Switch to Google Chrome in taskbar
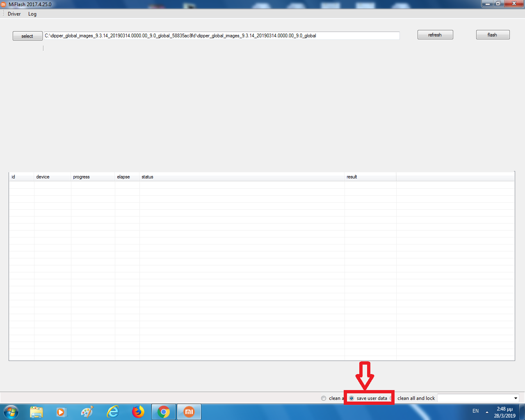The height and width of the screenshot is (420, 525). (164, 412)
